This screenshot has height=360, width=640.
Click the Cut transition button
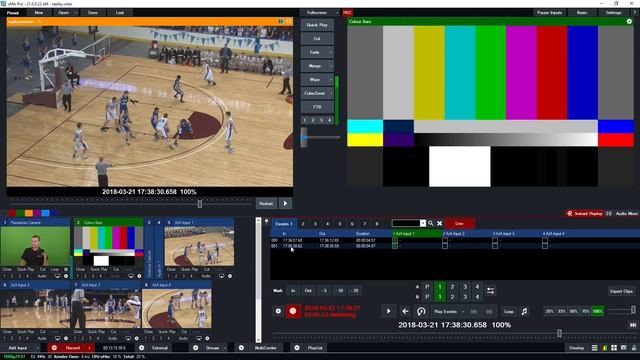pos(317,38)
